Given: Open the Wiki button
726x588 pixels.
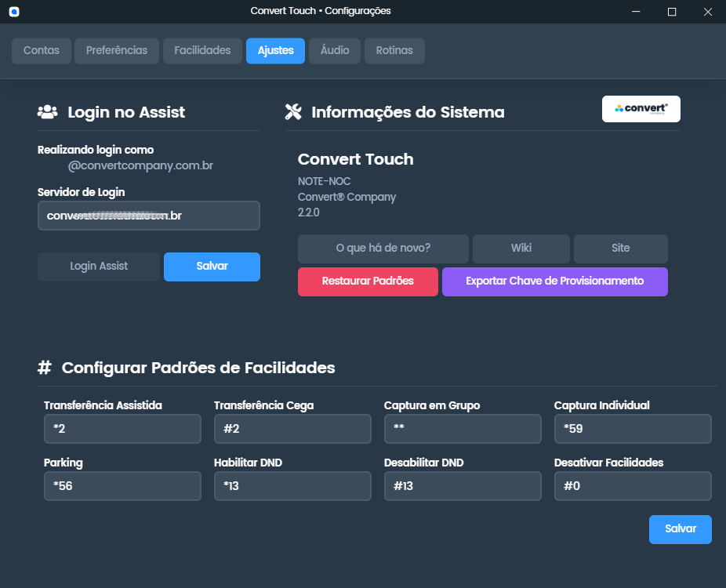Looking at the screenshot, I should tap(521, 249).
